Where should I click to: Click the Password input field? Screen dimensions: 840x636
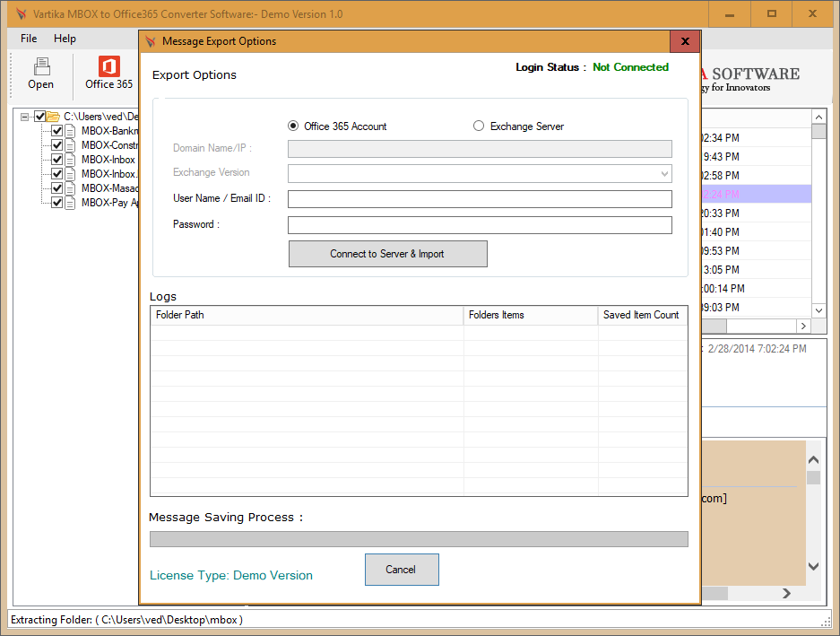pyautogui.click(x=480, y=225)
